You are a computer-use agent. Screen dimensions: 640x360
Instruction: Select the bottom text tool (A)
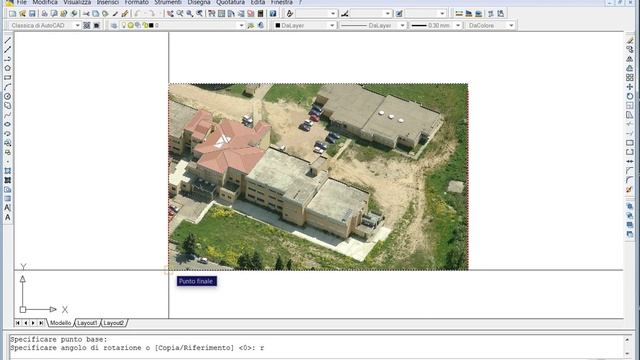tap(7, 217)
